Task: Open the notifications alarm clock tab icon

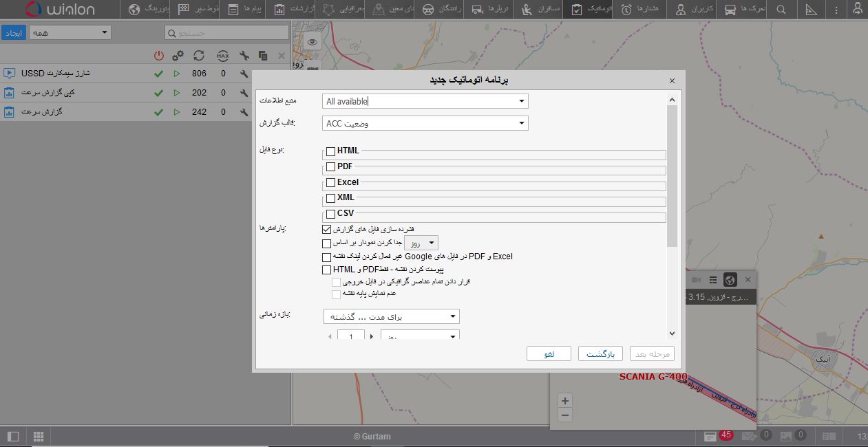Action: click(626, 10)
